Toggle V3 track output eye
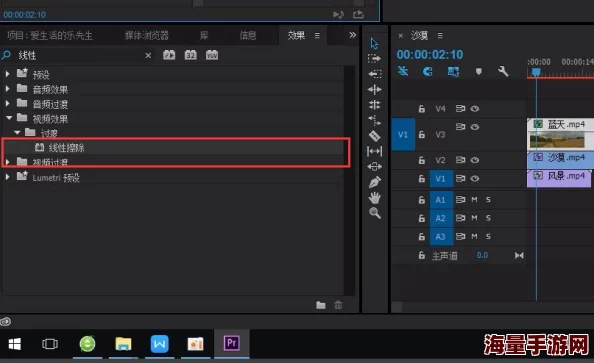This screenshot has width=594, height=363. (475, 127)
